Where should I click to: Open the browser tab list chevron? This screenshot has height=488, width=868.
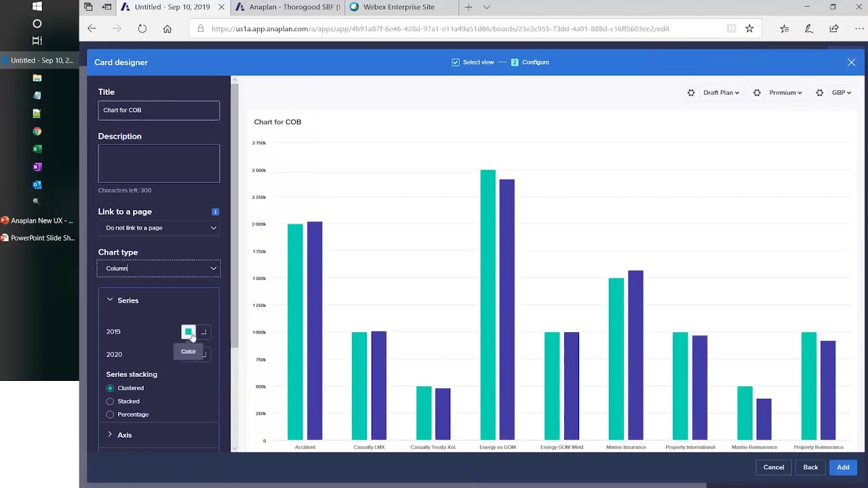(x=486, y=7)
